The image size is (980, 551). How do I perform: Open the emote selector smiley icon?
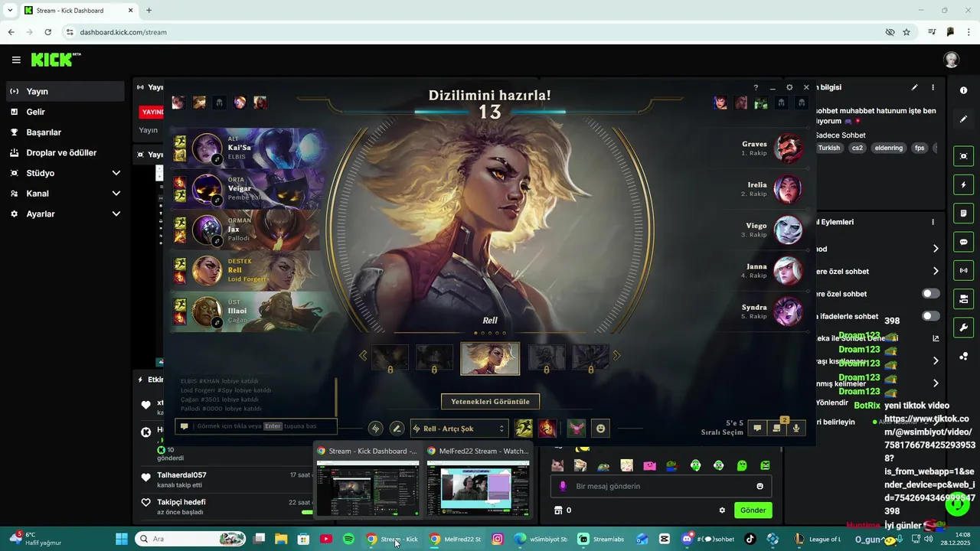click(x=601, y=429)
